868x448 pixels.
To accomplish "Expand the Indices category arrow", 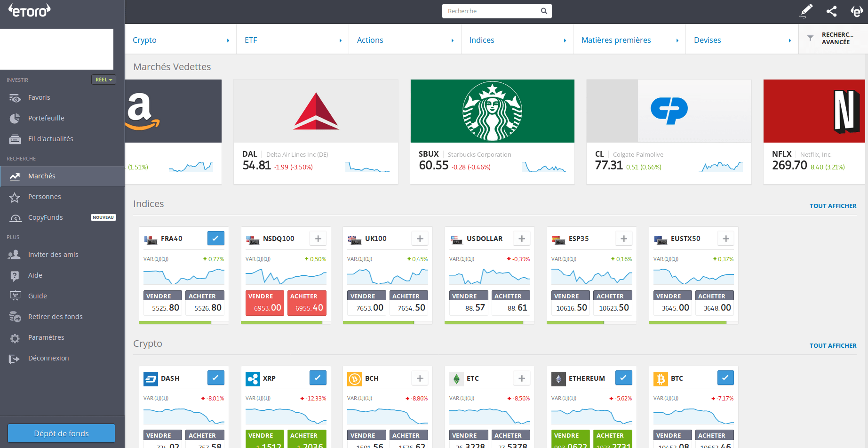I will [565, 40].
